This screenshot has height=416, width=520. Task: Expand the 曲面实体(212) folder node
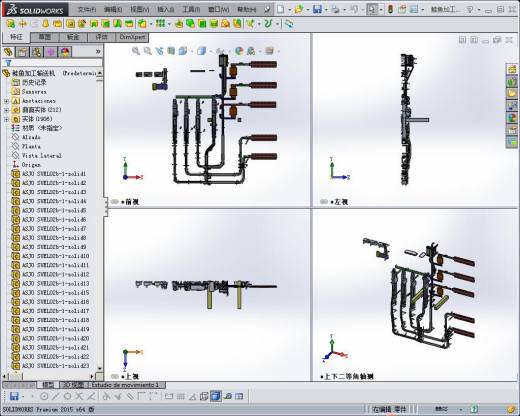pos(6,110)
